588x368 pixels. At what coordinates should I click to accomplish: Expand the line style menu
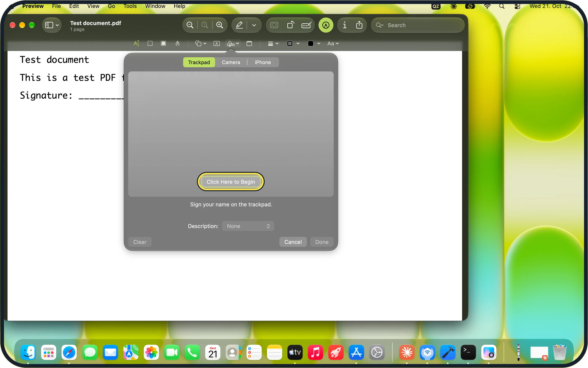(273, 44)
